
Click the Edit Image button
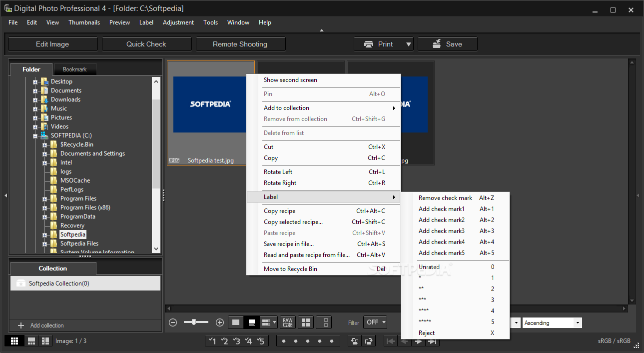(52, 44)
